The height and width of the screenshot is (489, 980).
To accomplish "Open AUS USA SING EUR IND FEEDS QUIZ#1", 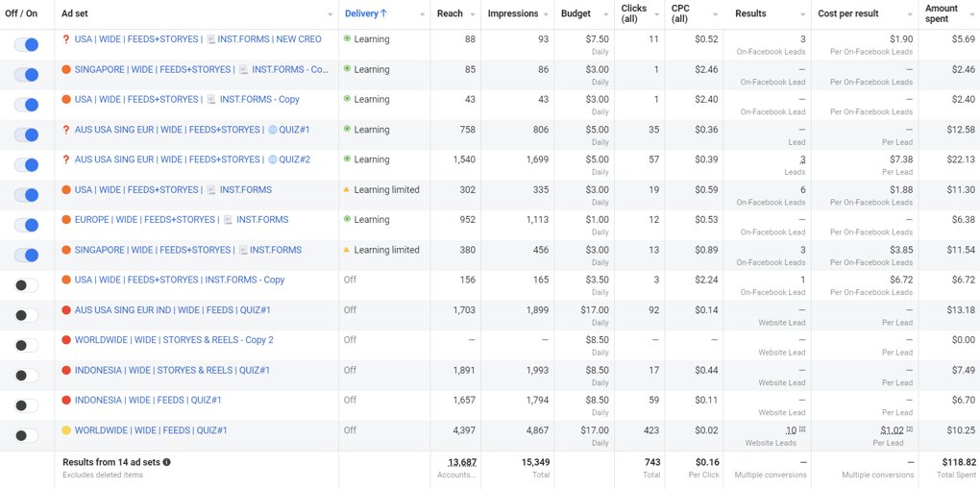I will click(x=173, y=310).
